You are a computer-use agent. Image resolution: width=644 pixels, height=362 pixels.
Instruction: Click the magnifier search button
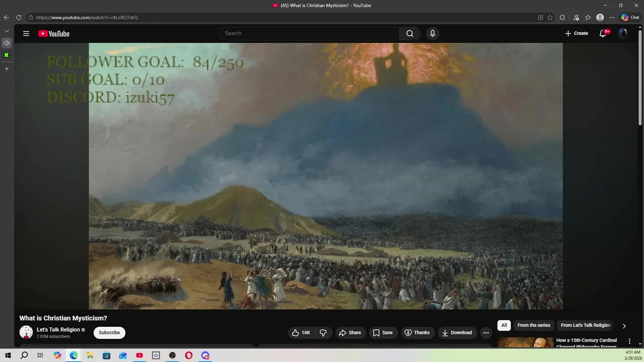point(410,33)
